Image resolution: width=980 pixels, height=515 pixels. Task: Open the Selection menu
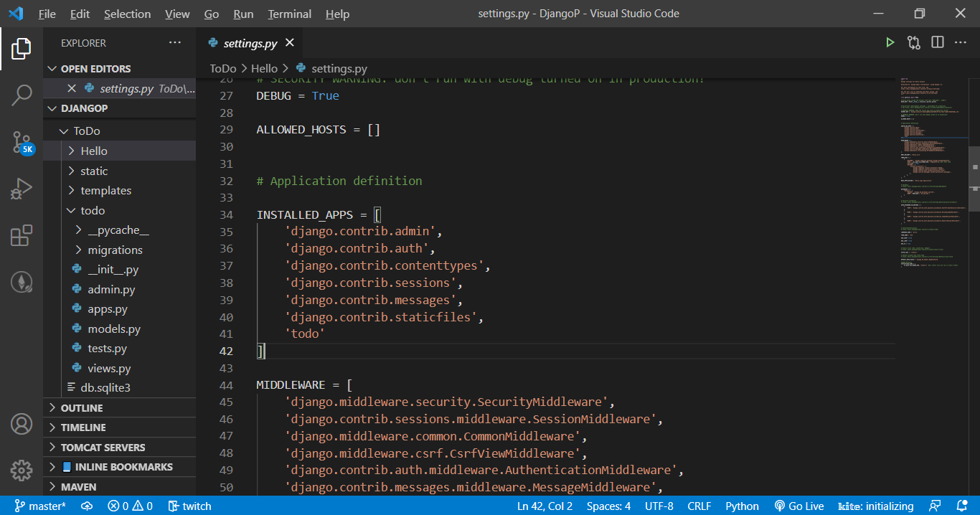click(127, 14)
